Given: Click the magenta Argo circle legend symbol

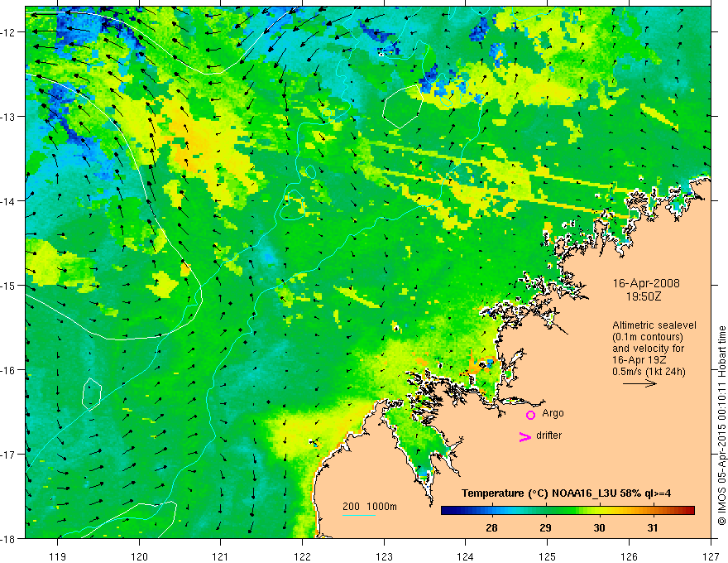Looking at the screenshot, I should [x=530, y=415].
